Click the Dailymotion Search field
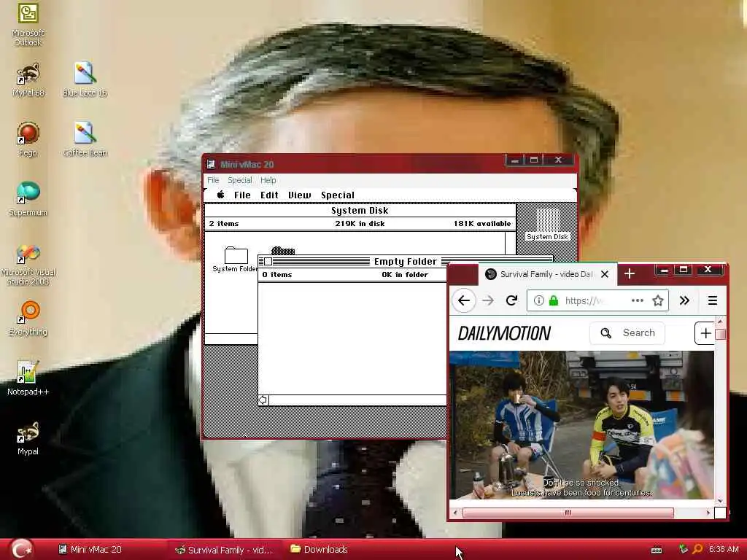Image resolution: width=747 pixels, height=560 pixels. click(627, 332)
